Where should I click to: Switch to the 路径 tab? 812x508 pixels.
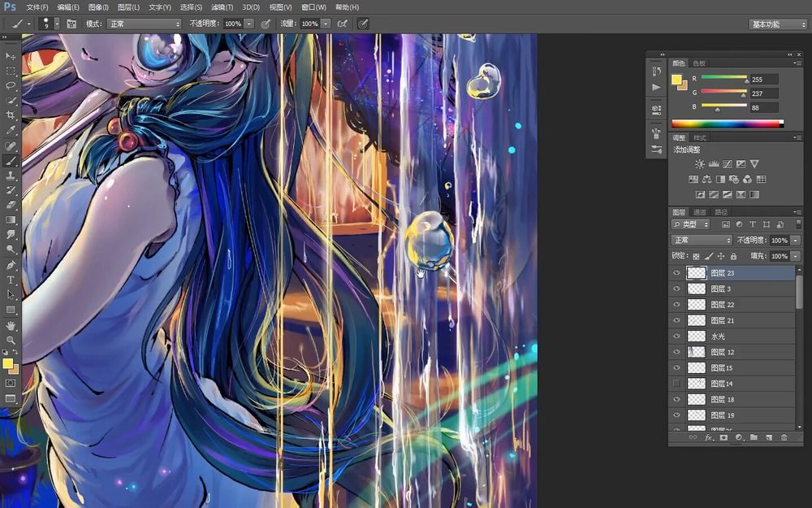[x=721, y=212]
